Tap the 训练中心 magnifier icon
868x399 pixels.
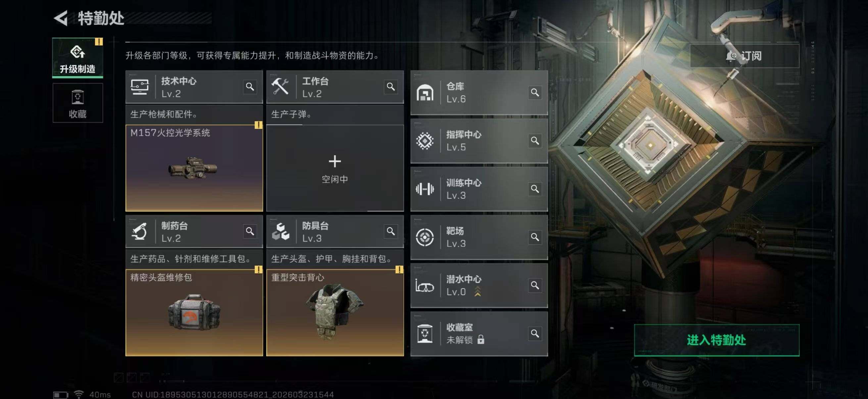click(x=535, y=189)
